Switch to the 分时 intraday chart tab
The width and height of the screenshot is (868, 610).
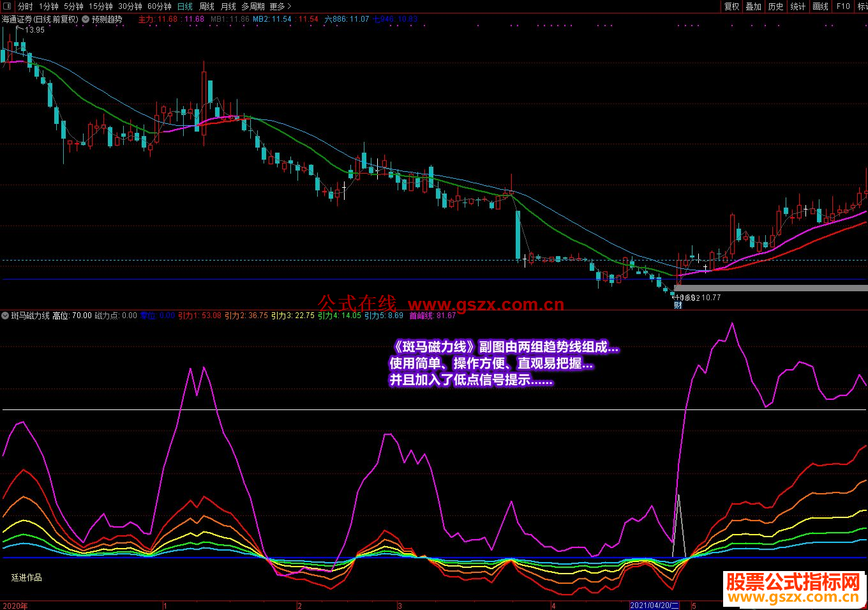click(26, 6)
